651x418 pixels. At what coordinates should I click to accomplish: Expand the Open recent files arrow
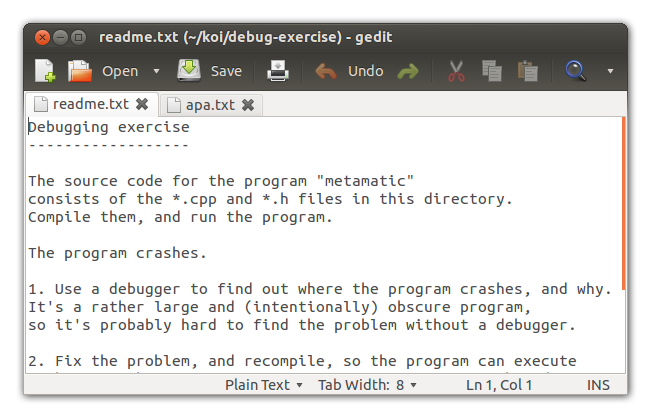point(156,71)
